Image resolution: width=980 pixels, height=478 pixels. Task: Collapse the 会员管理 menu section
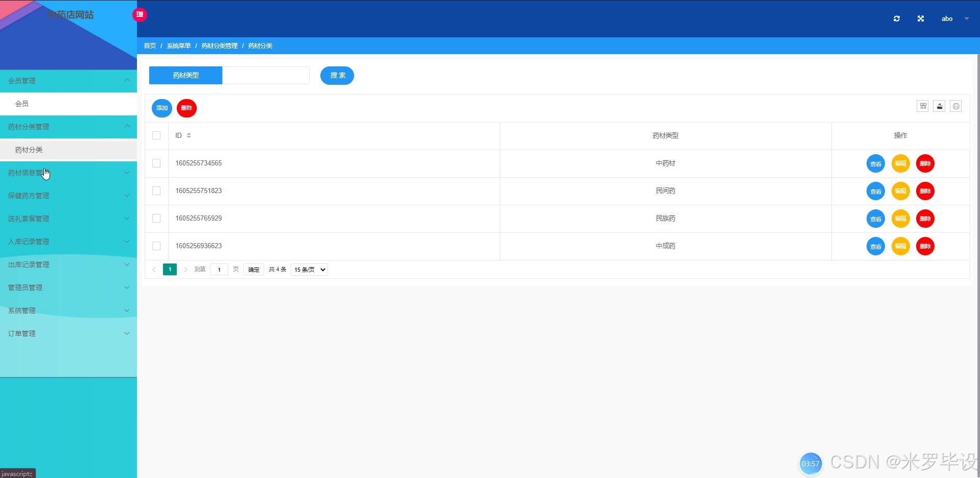[68, 81]
